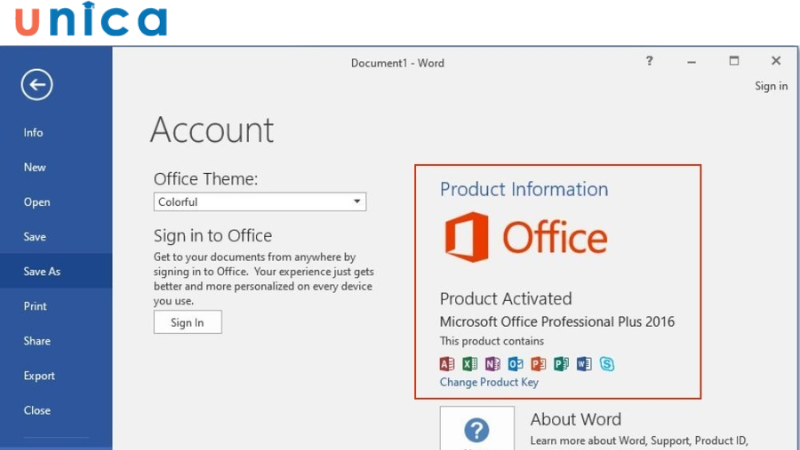
Task: Click the Skype for Business icon
Action: (607, 364)
